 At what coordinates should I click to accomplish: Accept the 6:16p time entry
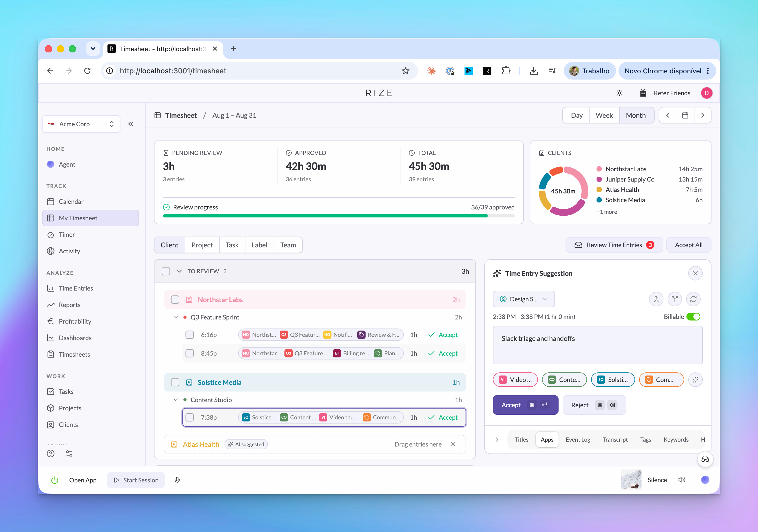tap(443, 335)
